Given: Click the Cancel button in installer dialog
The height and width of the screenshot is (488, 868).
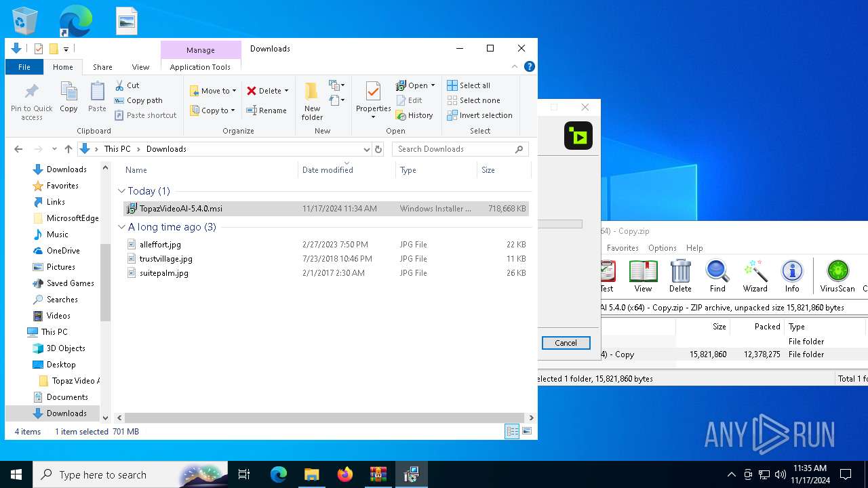Looking at the screenshot, I should 566,343.
